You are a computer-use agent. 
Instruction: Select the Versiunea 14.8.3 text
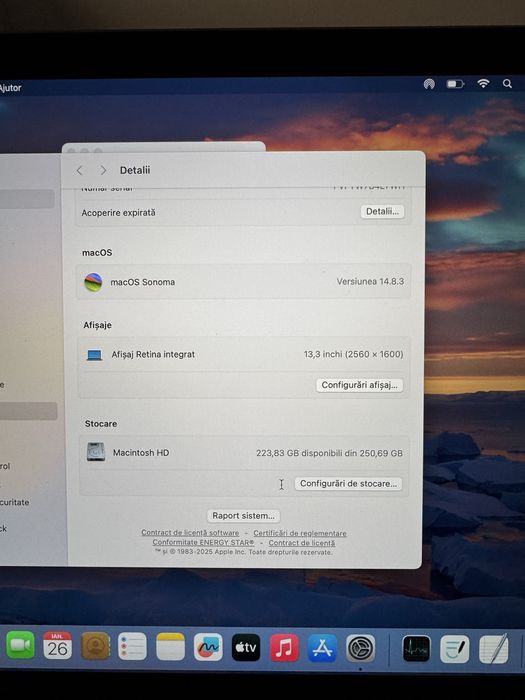click(370, 281)
